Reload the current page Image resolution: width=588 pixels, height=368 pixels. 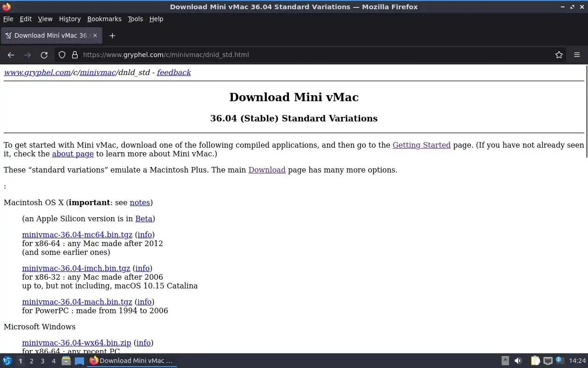coord(44,55)
